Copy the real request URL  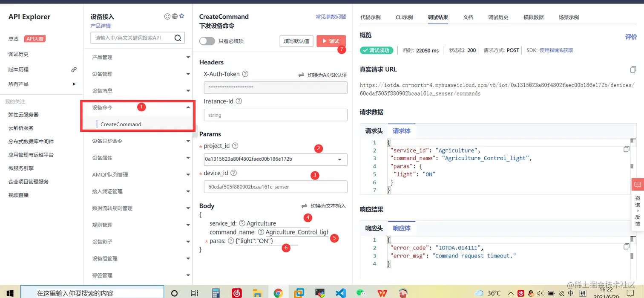[633, 69]
